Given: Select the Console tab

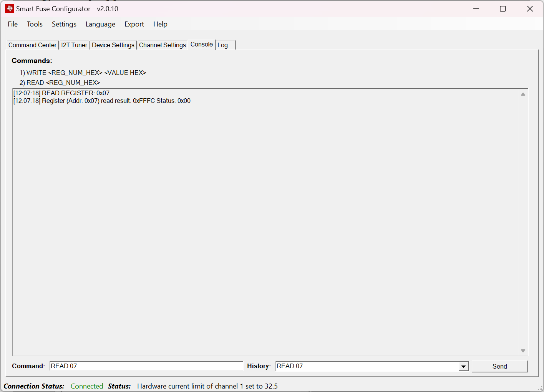Looking at the screenshot, I should [201, 44].
